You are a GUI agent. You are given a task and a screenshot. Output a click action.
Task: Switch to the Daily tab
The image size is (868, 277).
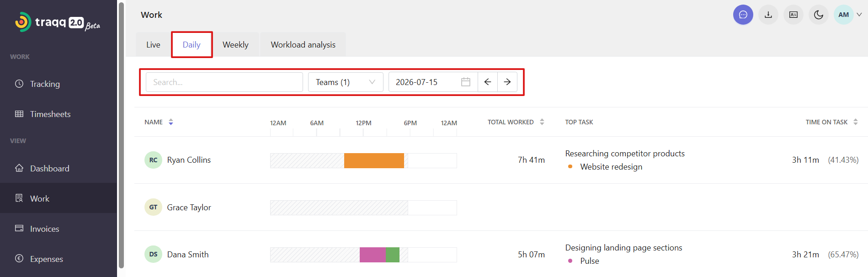(192, 44)
